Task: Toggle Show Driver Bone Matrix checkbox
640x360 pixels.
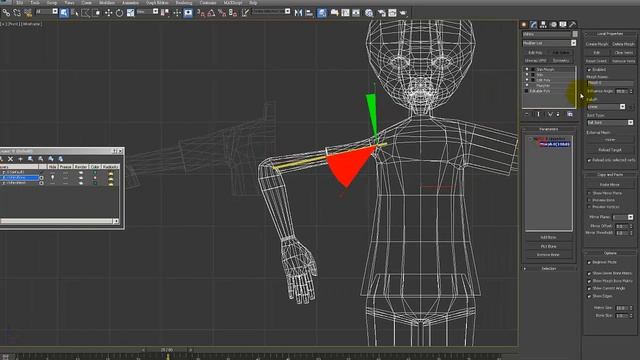Action: [589, 273]
